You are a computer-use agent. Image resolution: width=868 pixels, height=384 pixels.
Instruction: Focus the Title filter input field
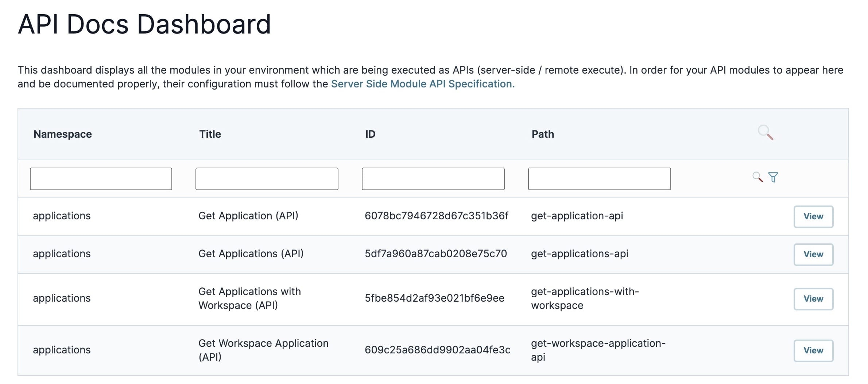(x=267, y=179)
